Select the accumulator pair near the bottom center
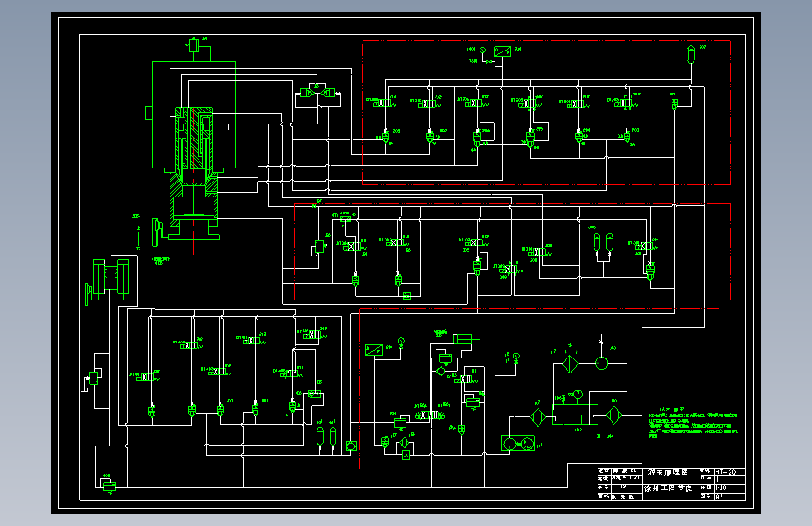This screenshot has height=526, width=812. point(326,436)
